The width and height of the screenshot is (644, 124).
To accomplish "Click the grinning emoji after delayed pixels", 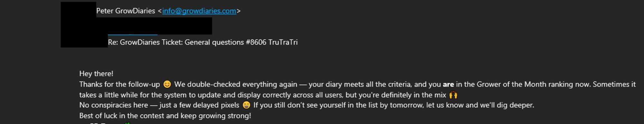I will [246, 105].
